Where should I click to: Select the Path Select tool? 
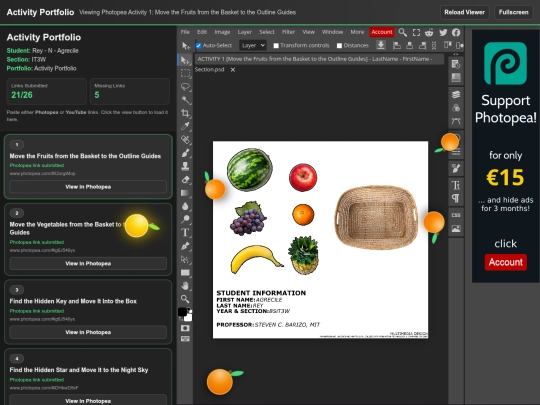click(x=185, y=259)
